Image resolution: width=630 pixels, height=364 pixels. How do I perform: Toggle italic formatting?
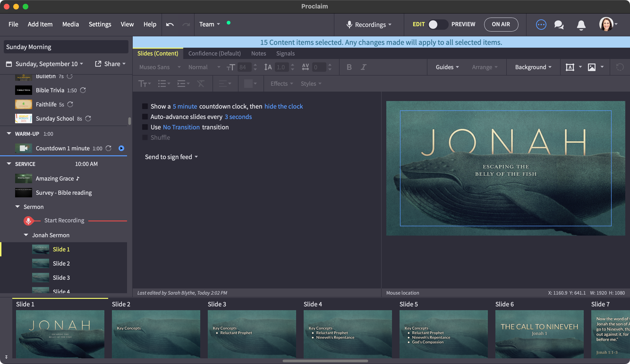point(363,67)
